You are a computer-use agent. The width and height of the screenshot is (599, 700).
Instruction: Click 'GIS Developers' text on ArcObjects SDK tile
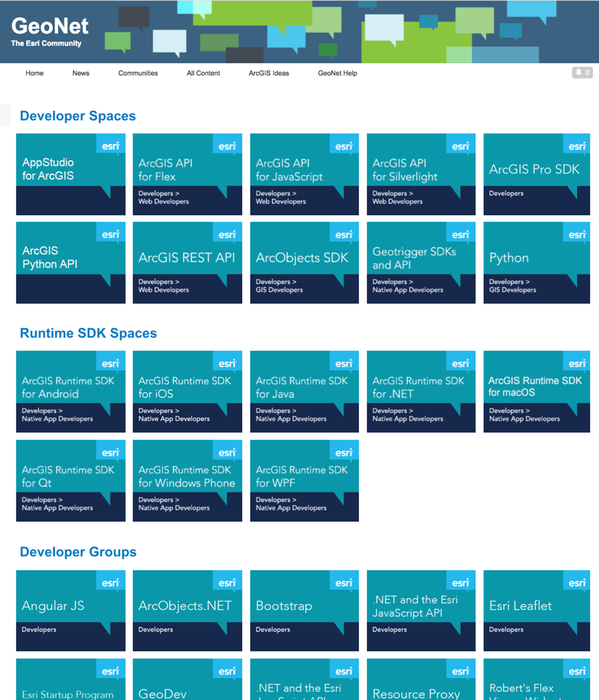click(x=279, y=290)
